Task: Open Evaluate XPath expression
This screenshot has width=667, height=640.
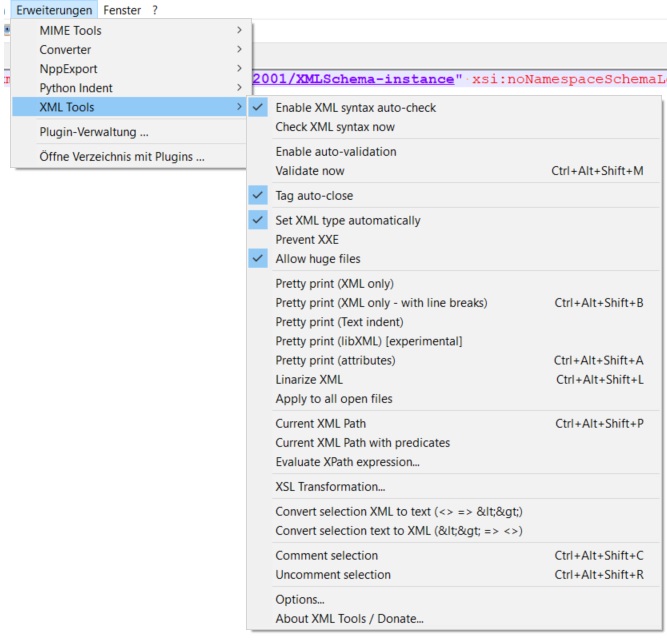Action: pos(454,462)
